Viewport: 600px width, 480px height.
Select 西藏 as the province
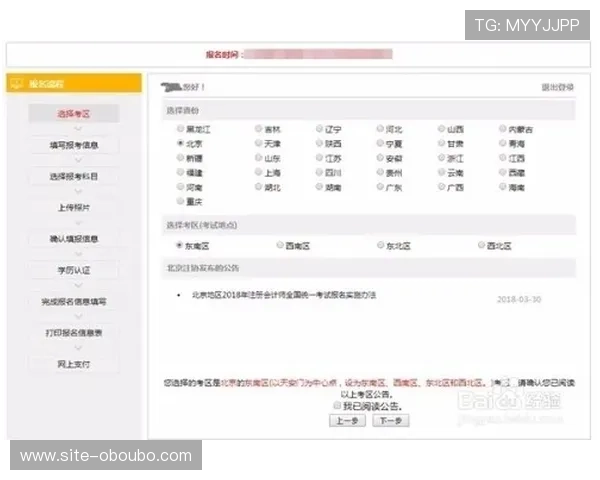tap(503, 172)
